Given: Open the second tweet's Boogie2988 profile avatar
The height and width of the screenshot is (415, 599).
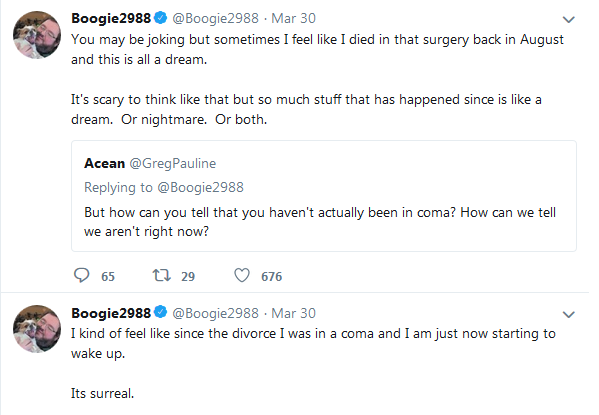Looking at the screenshot, I should click(x=37, y=329).
